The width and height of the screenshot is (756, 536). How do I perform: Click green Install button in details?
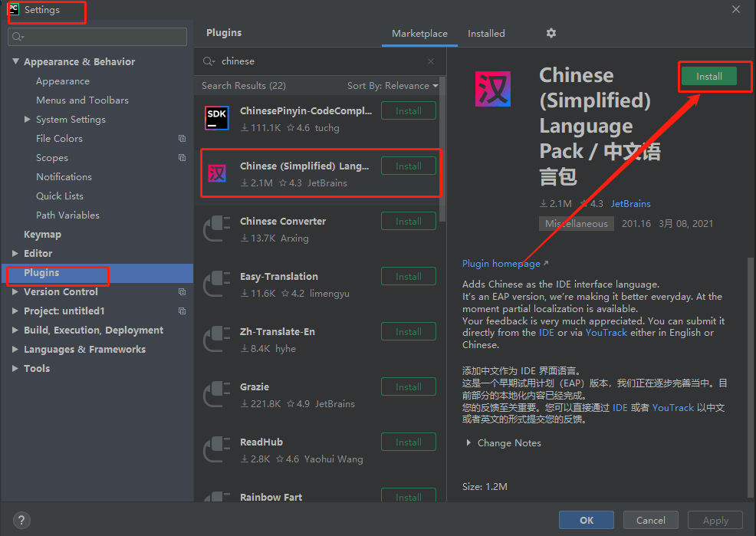tap(708, 76)
